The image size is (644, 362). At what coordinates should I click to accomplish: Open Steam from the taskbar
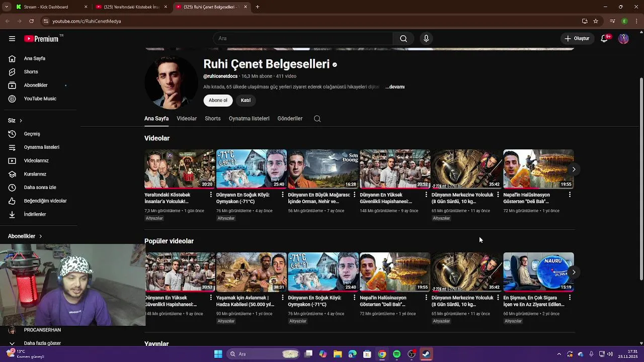426,354
